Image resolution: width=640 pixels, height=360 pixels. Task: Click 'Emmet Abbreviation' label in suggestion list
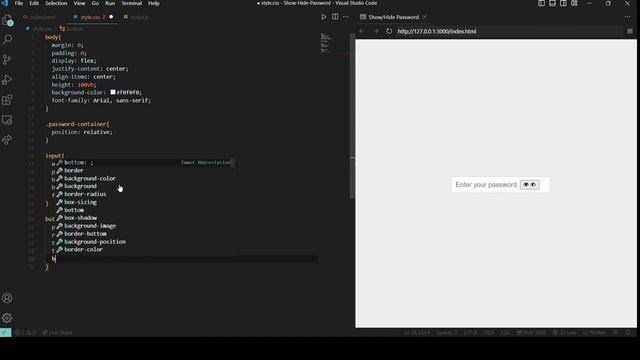coord(206,162)
